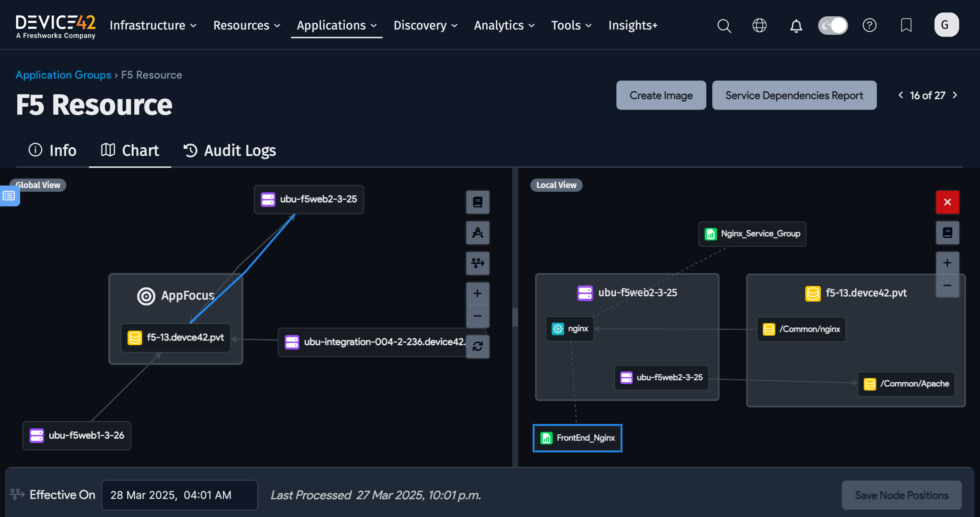Select the drafting compass layout tool
980x517 pixels.
(477, 232)
